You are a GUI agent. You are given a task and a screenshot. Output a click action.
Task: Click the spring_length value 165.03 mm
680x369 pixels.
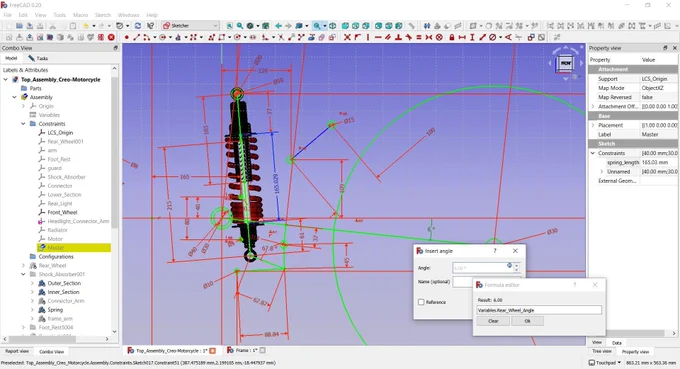[655, 162]
